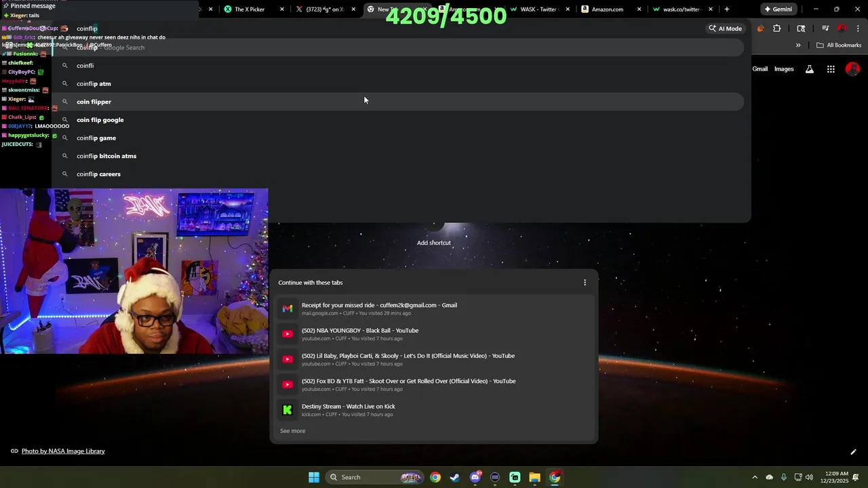
Task: Open the Google apps grid icon
Action: pos(831,69)
